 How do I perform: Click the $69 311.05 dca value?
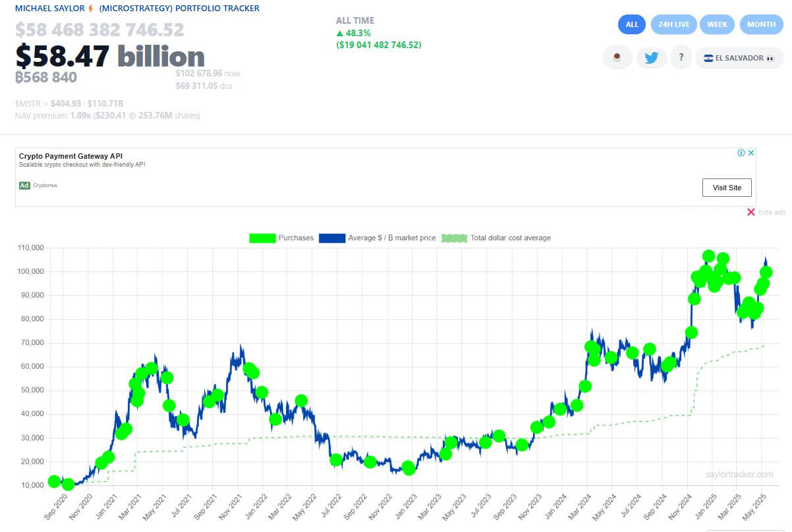(x=204, y=86)
